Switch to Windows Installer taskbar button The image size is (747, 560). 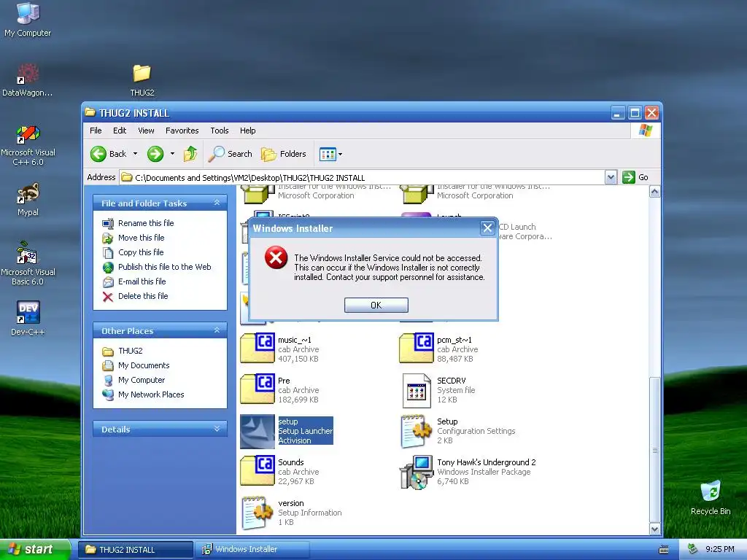[252, 549]
